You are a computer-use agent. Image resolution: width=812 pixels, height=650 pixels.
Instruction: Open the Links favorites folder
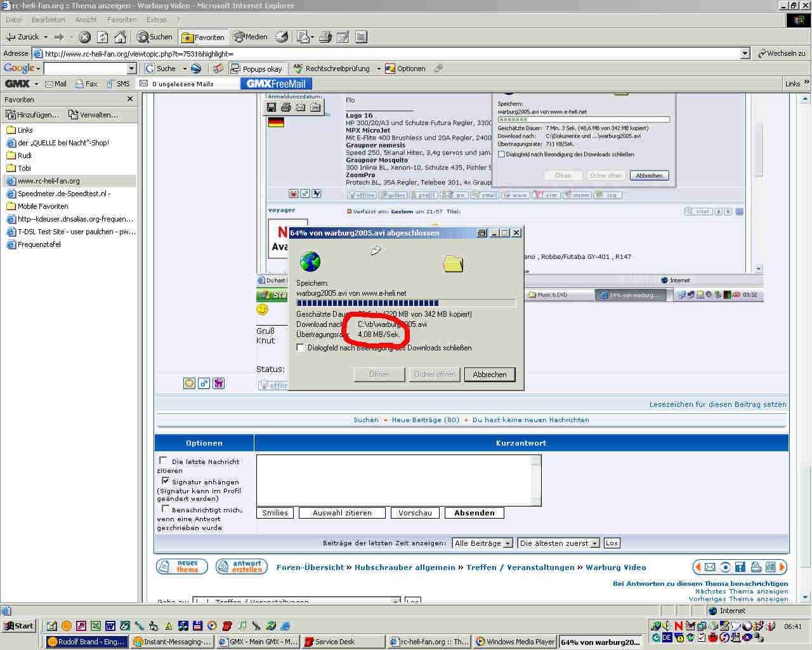pyautogui.click(x=20, y=130)
